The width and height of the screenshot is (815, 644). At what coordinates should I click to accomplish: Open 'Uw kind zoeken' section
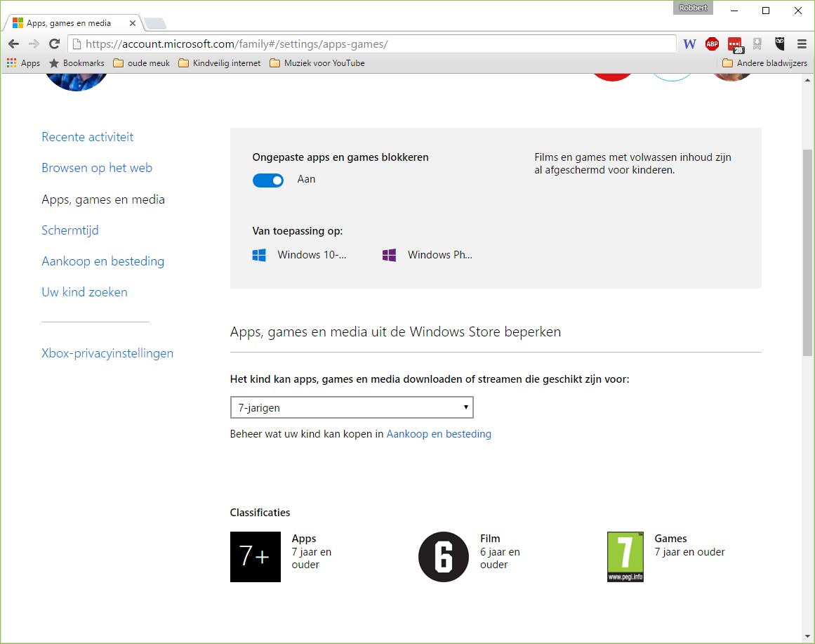84,292
